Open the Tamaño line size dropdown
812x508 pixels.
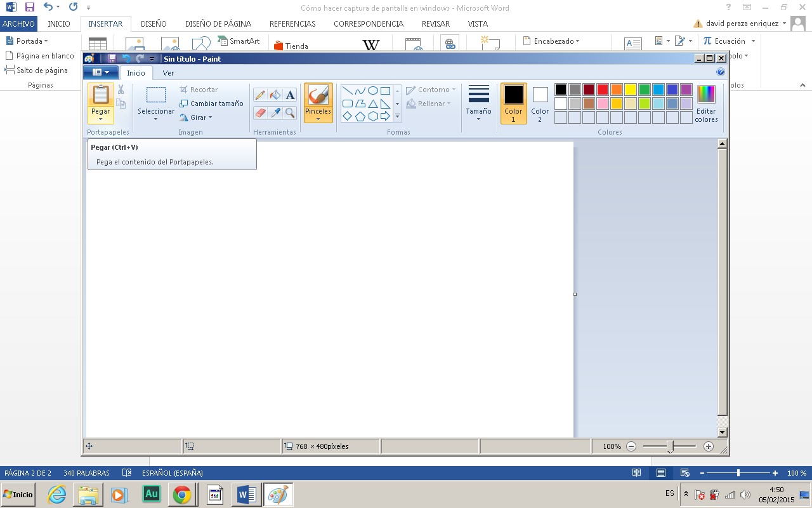(x=478, y=119)
